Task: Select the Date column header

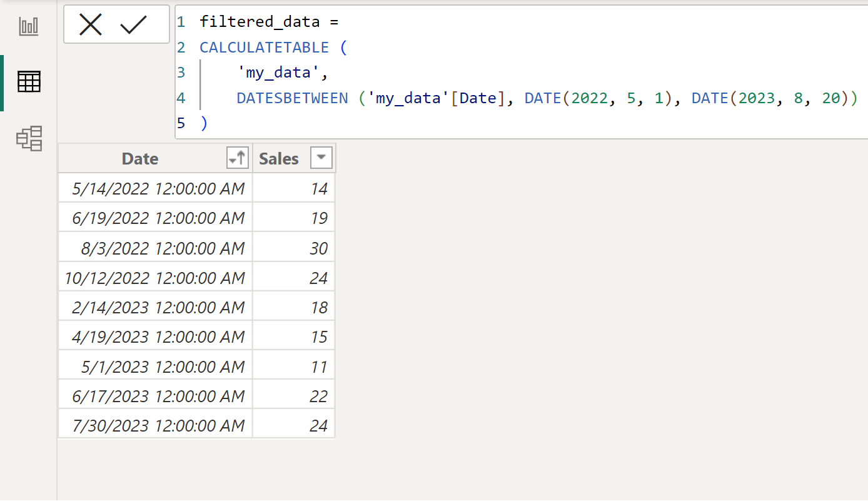Action: coord(139,158)
